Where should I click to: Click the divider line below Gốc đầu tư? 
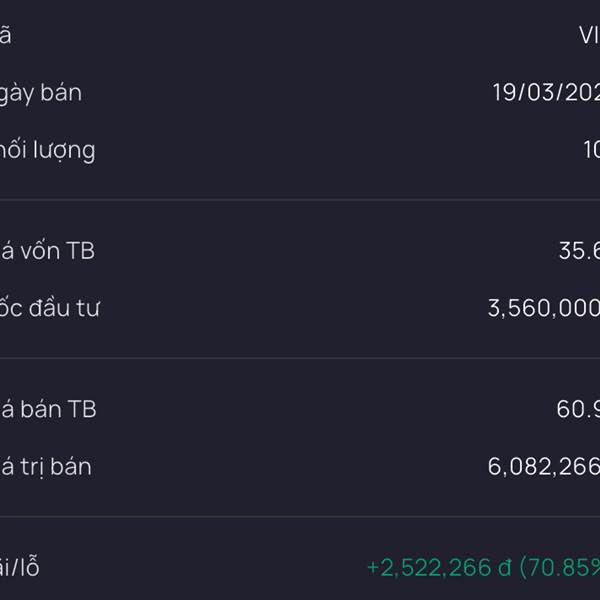[x=300, y=358]
